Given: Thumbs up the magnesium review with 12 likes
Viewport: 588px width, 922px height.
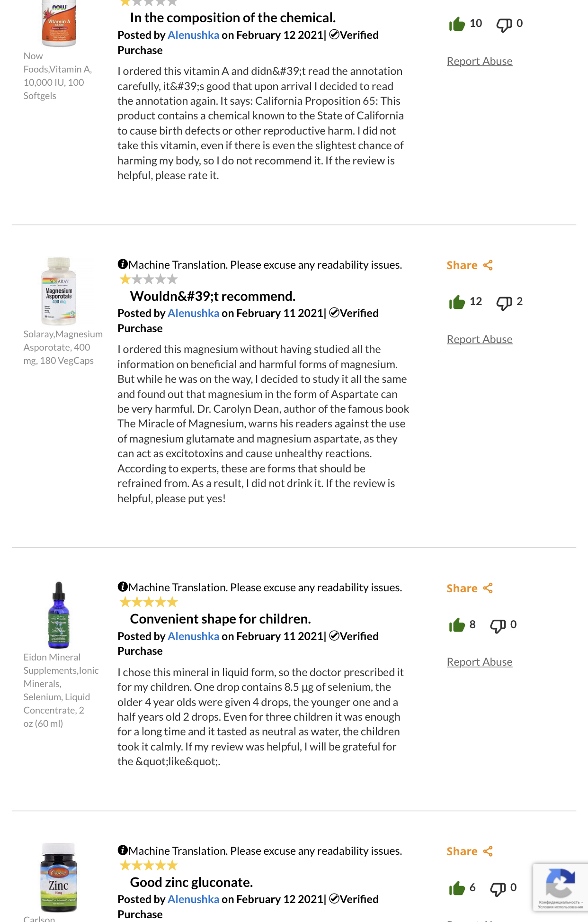Looking at the screenshot, I should 457,302.
